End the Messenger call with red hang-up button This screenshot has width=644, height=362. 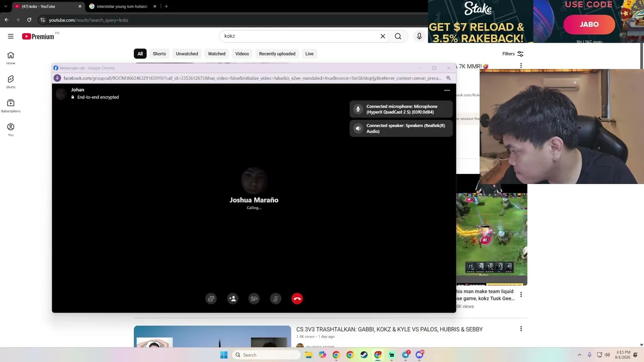point(297,299)
